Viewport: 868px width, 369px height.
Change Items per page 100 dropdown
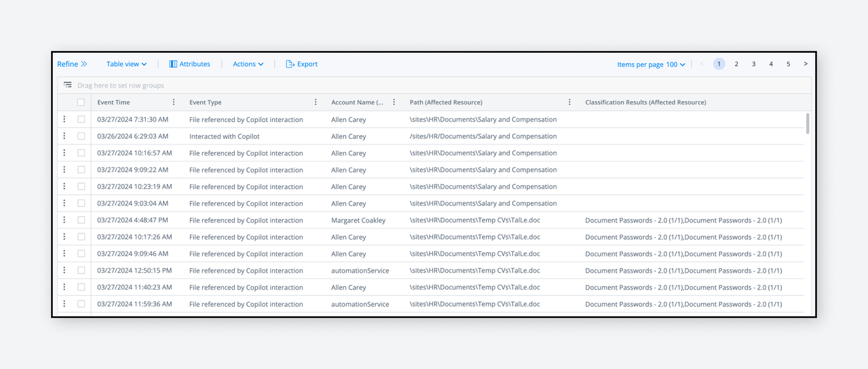tap(651, 64)
